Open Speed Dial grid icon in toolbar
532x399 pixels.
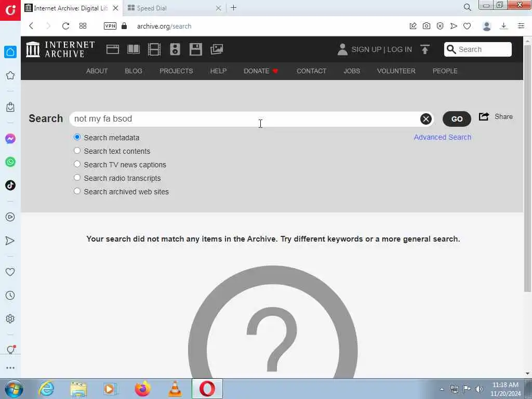coord(83,26)
